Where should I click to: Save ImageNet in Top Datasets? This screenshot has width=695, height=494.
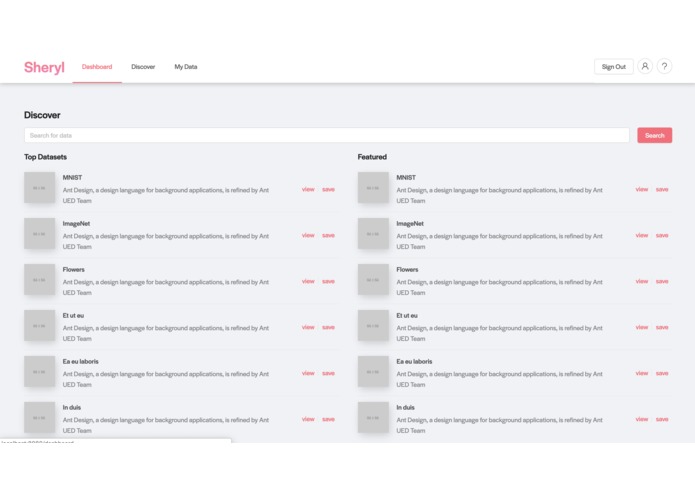click(x=328, y=236)
